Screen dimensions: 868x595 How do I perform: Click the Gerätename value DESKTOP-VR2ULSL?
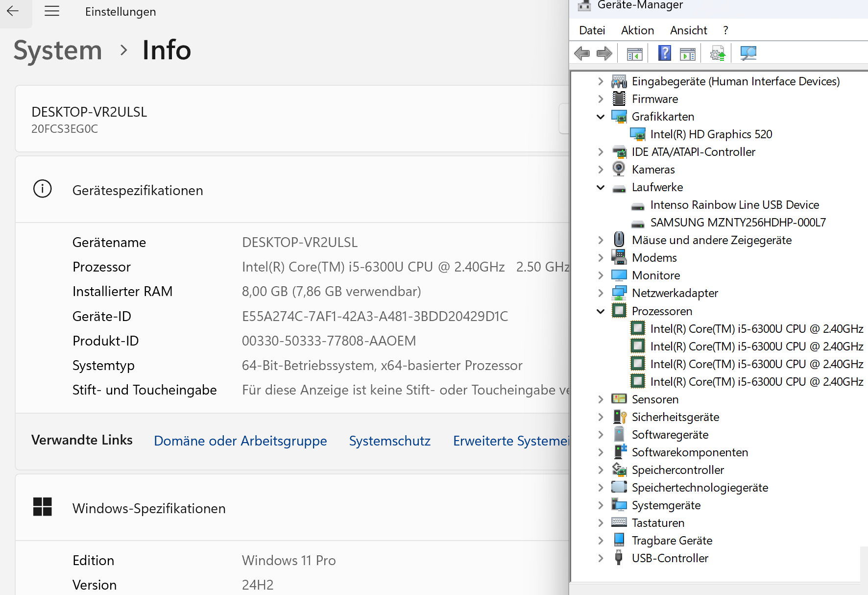tap(300, 242)
